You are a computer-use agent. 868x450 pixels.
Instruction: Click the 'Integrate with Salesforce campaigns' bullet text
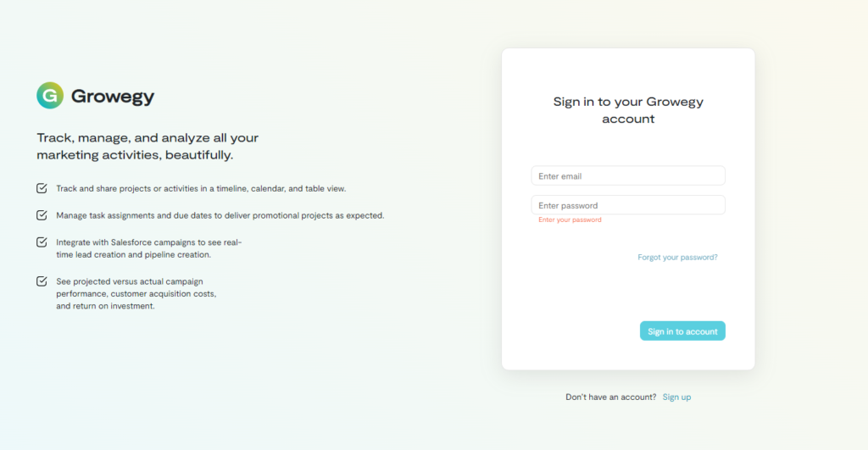coord(149,248)
